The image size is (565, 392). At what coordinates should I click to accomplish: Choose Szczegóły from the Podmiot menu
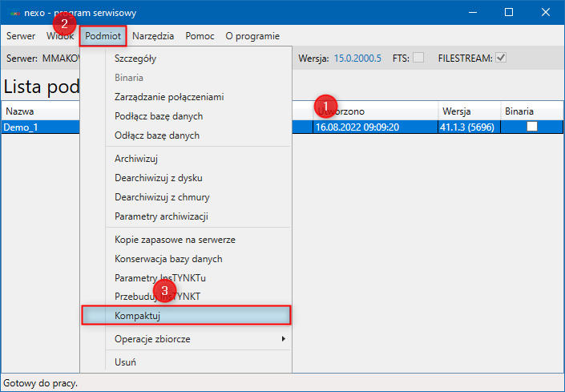[186, 59]
